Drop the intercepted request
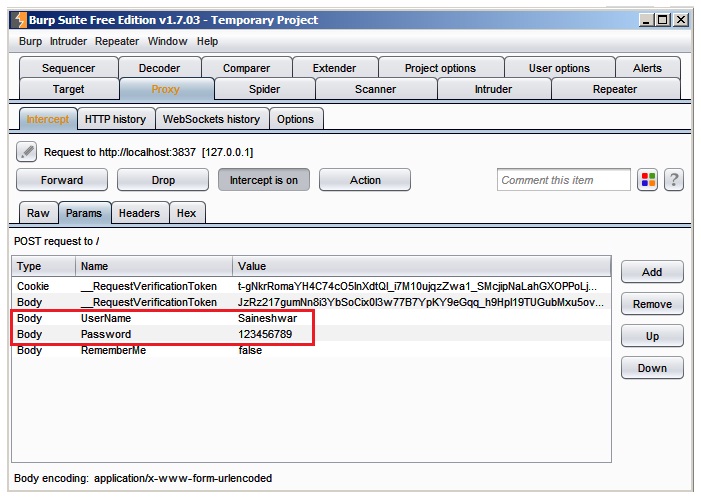The height and width of the screenshot is (499, 701). (x=163, y=180)
